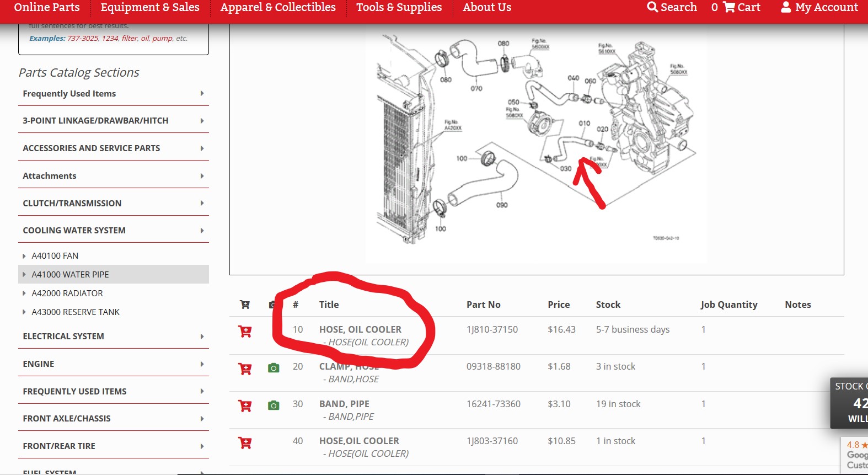Click price $10.85
This screenshot has width=868, height=475.
click(x=561, y=441)
